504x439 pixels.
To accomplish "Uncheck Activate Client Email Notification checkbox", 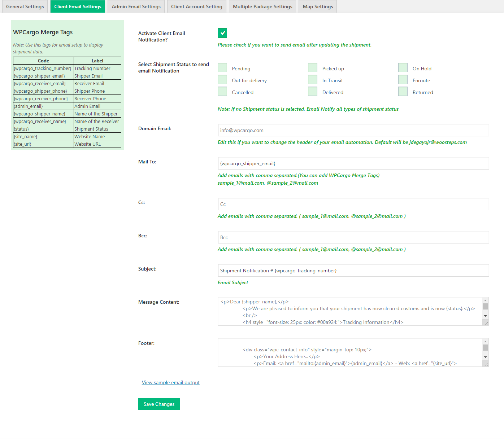I will click(x=222, y=33).
